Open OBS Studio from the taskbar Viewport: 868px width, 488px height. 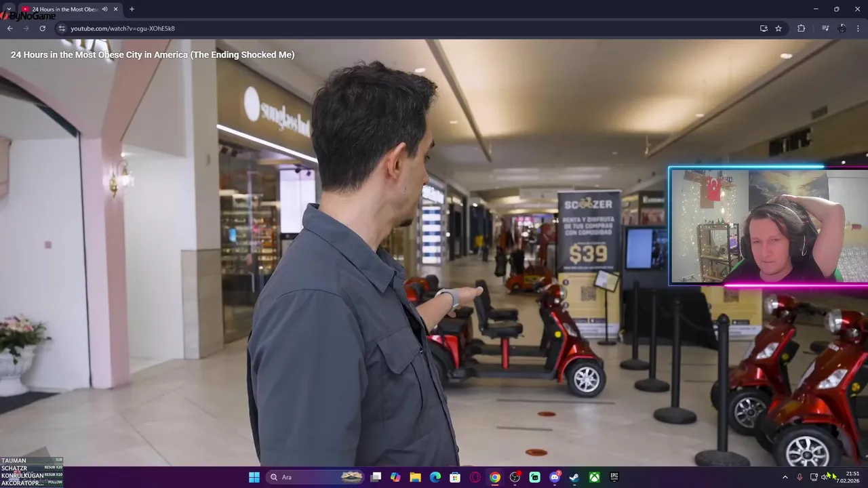coord(515,477)
